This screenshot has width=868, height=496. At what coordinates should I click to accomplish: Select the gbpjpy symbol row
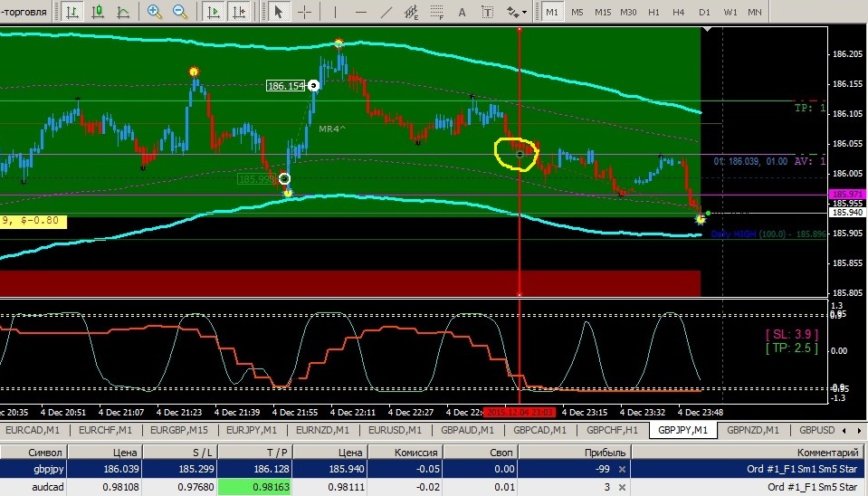point(49,469)
